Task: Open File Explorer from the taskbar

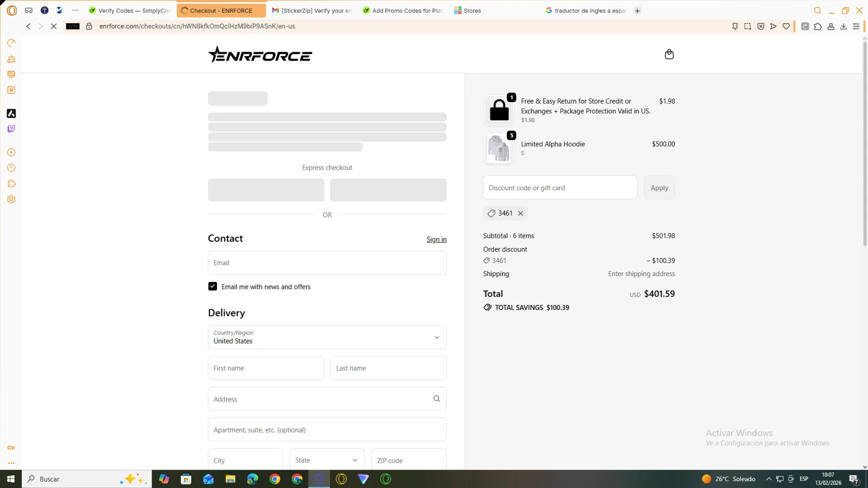Action: [230, 479]
